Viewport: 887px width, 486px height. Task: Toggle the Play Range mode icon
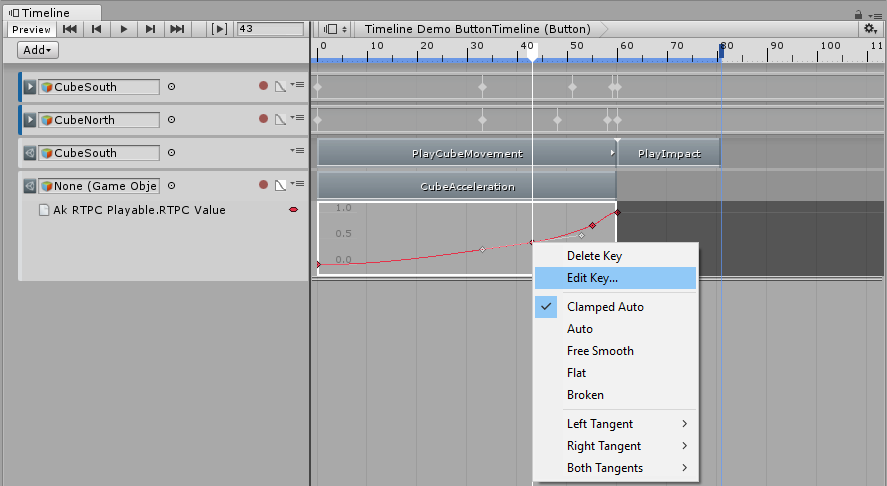coord(221,29)
